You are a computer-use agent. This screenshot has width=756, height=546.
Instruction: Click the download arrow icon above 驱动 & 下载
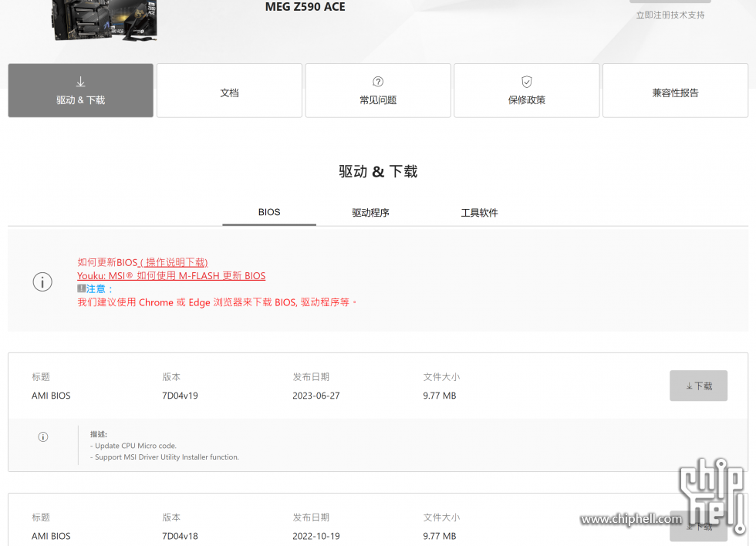[x=80, y=82]
